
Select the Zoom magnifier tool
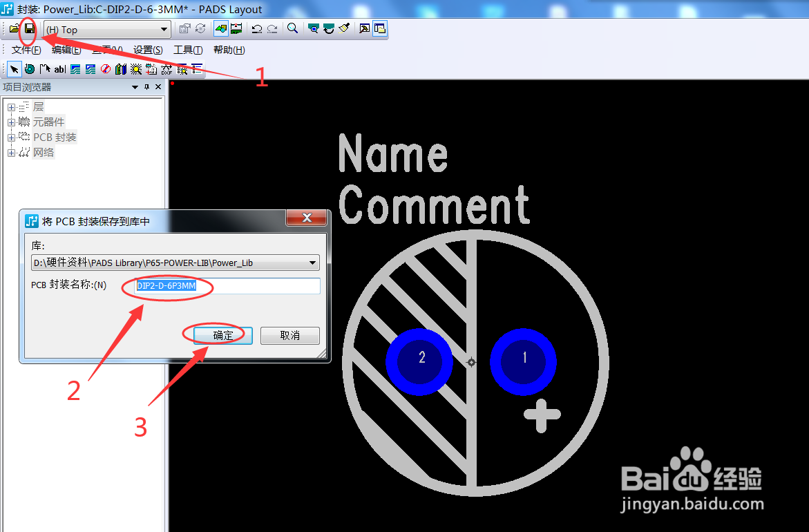tap(292, 29)
